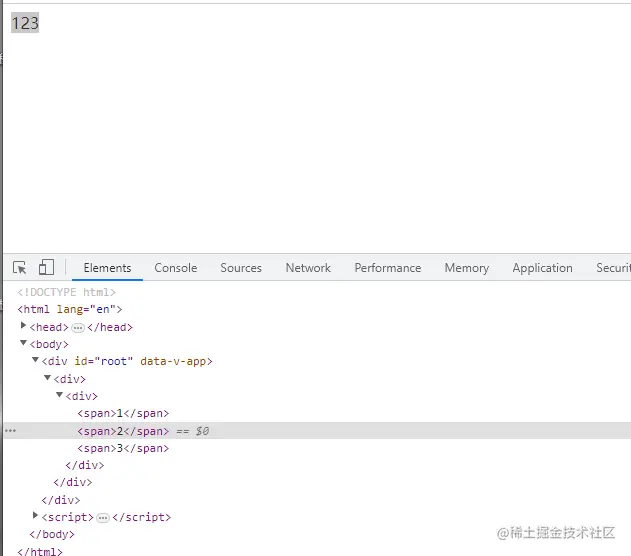
Task: Open the ellipsis menu beside selected span row
Action: point(10,431)
